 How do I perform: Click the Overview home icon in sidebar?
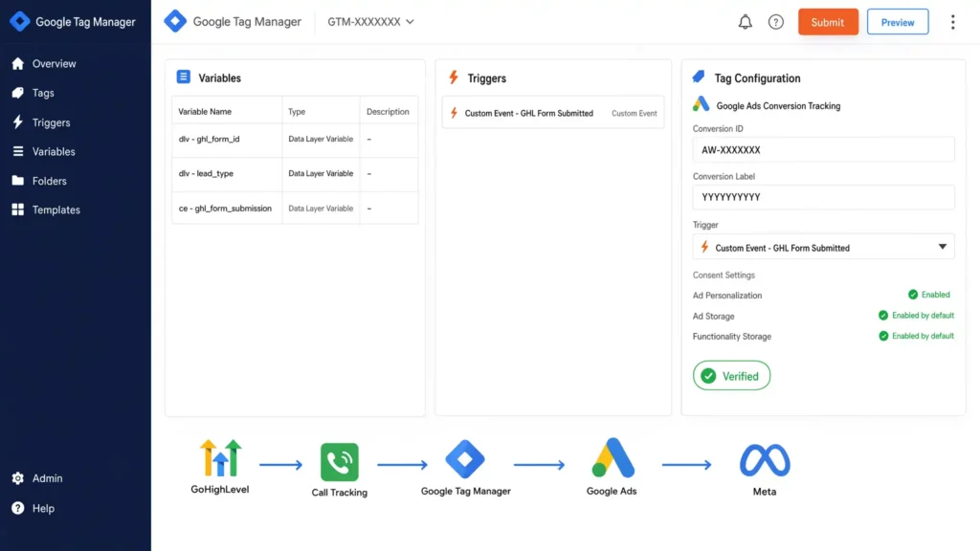[17, 63]
